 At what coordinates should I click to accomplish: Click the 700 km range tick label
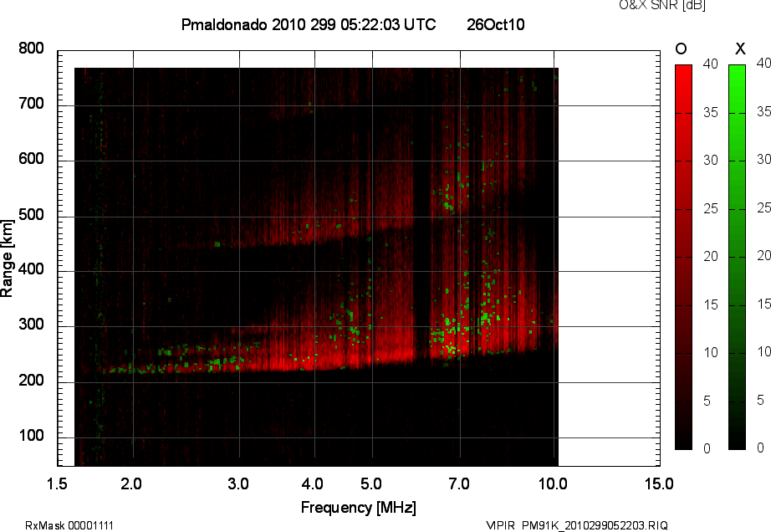[31, 104]
